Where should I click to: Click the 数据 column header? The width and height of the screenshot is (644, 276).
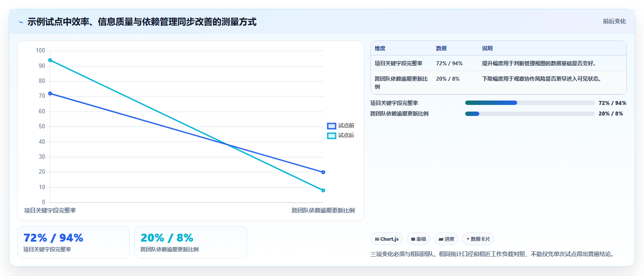(x=441, y=48)
